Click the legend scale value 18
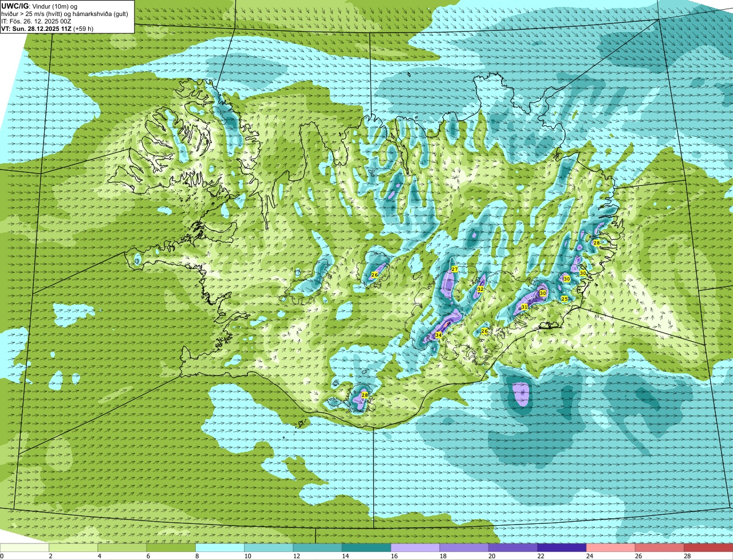 tap(443, 556)
